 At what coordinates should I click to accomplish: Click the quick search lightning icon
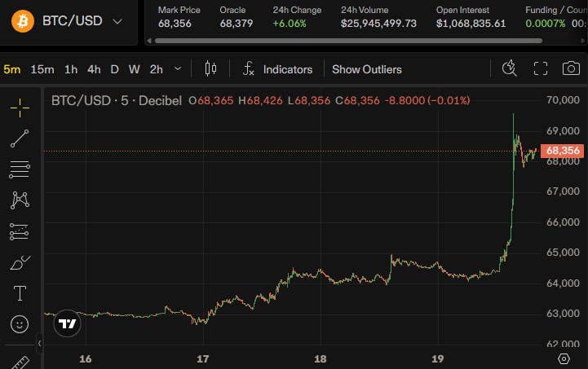tap(509, 68)
